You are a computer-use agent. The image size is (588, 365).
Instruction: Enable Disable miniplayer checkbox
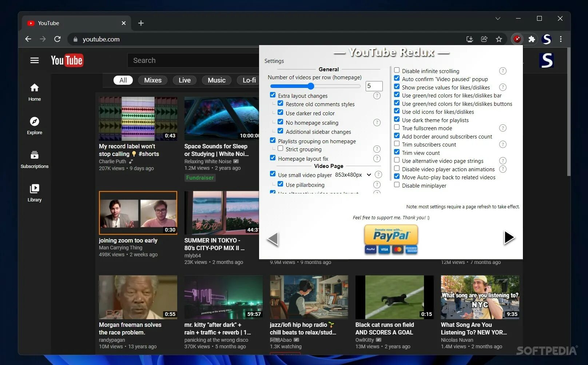point(397,185)
